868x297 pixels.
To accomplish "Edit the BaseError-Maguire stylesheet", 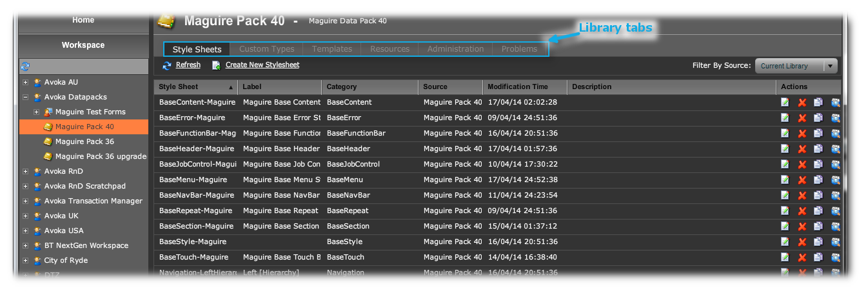I will click(x=785, y=118).
